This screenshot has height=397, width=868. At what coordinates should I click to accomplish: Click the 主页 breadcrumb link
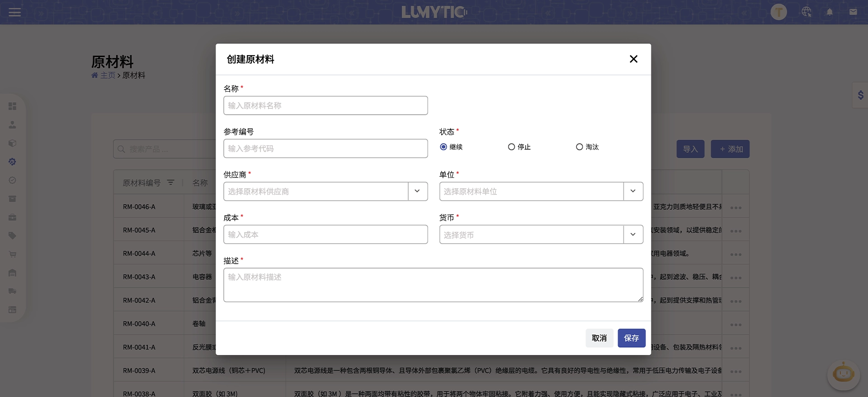pyautogui.click(x=108, y=76)
